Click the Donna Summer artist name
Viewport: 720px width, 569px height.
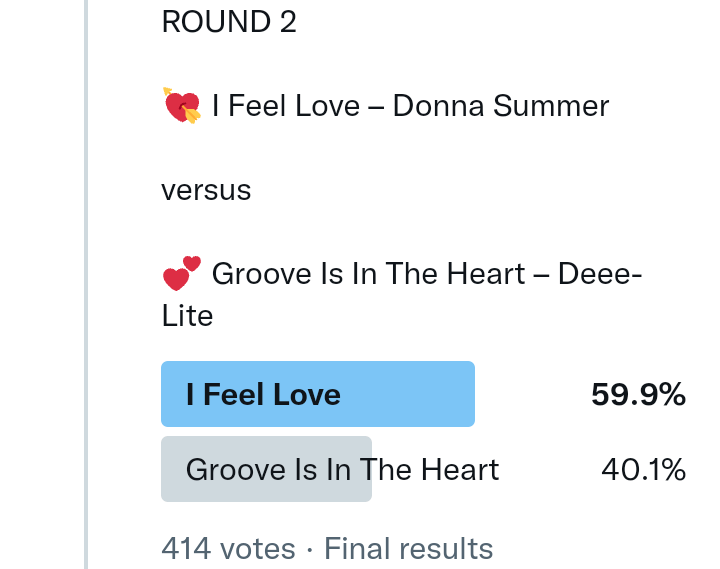click(x=501, y=106)
